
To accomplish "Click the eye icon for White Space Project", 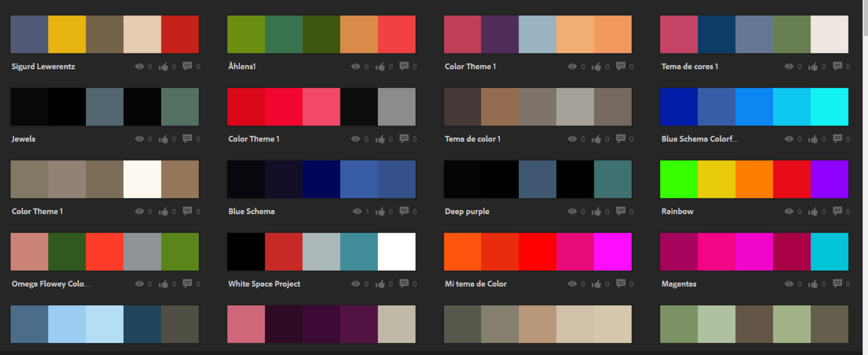I will pyautogui.click(x=355, y=284).
